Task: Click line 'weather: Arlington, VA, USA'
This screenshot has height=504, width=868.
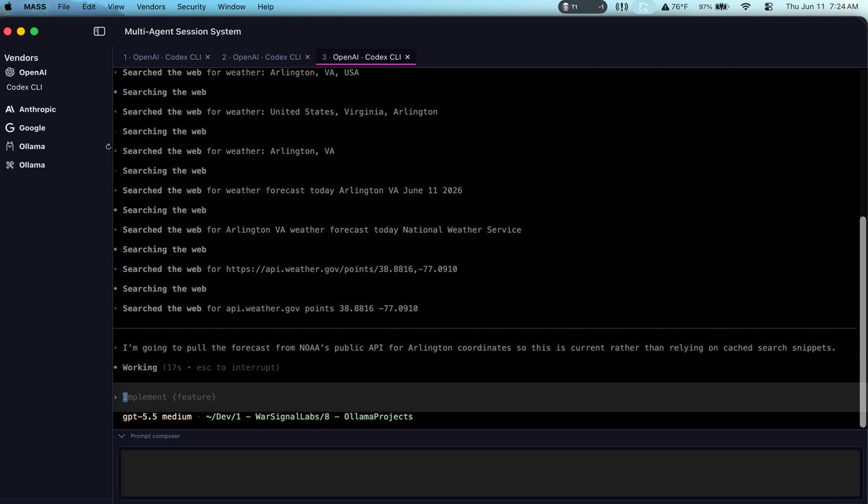Action: click(241, 72)
